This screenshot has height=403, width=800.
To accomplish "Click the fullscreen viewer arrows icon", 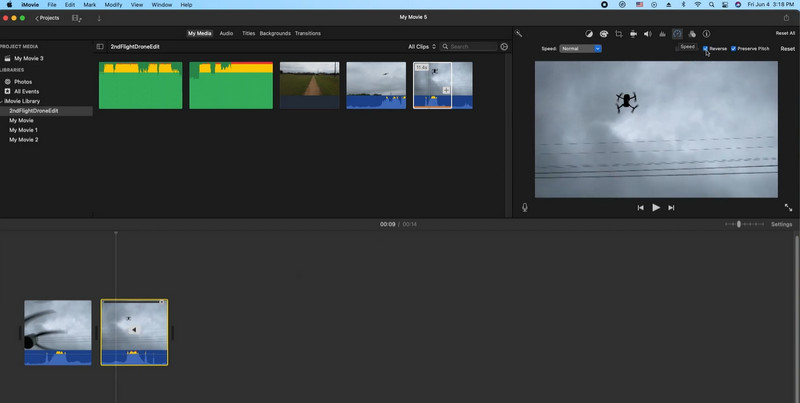I will tap(788, 207).
